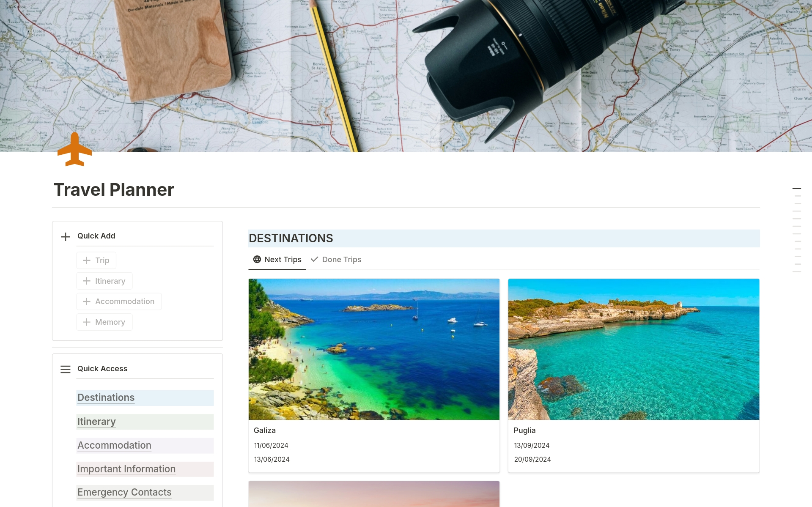Open the Destinations quick access link

(106, 397)
